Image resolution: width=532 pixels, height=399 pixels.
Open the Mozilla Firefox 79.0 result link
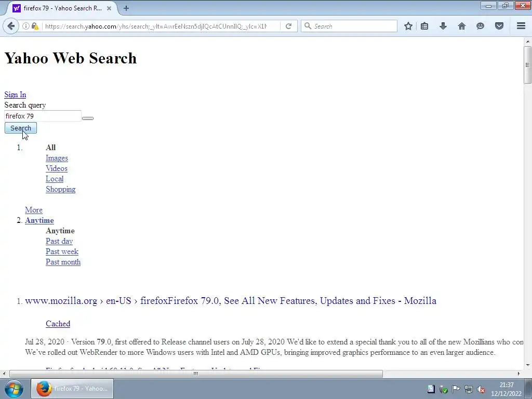231,301
